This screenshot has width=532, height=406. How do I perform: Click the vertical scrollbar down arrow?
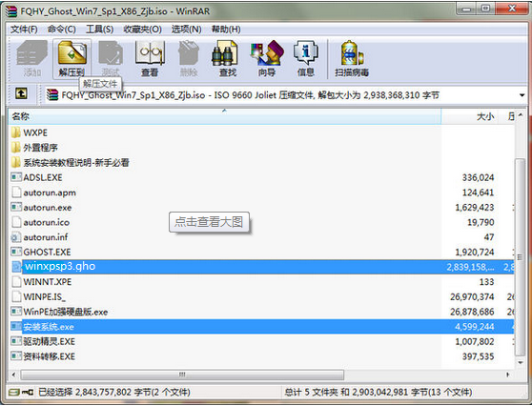(x=520, y=362)
